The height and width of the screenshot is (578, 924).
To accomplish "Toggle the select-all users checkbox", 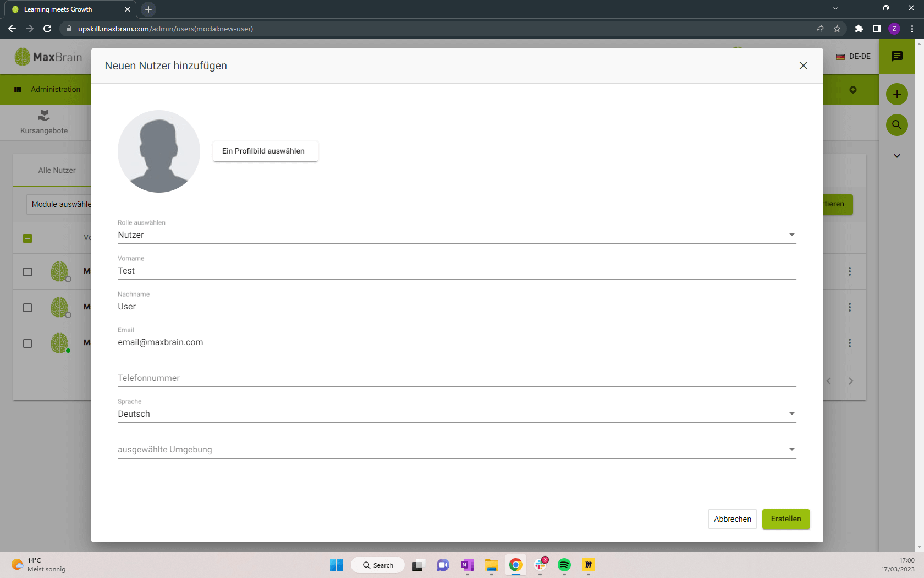I will pos(28,238).
